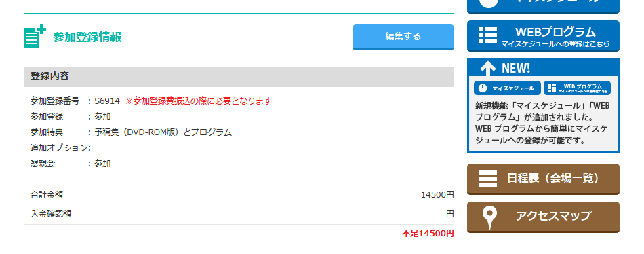Click the 参加登録情報 heading text
This screenshot has width=644, height=254.
coord(87,37)
